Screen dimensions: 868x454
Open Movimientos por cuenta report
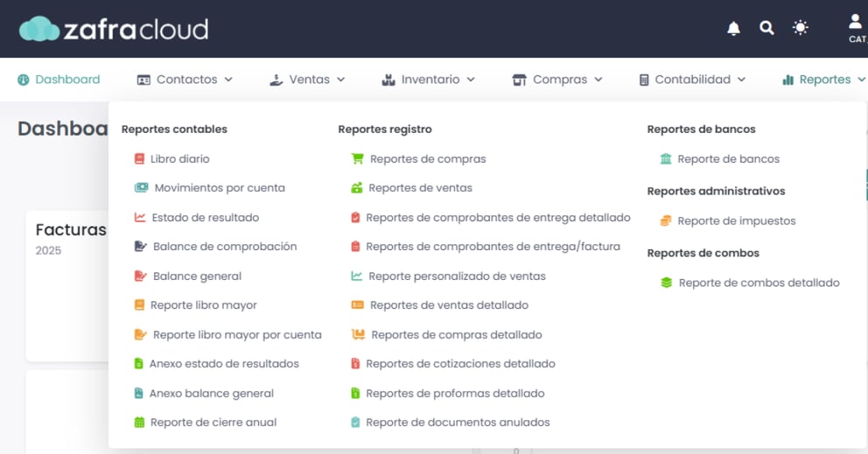[x=220, y=188]
